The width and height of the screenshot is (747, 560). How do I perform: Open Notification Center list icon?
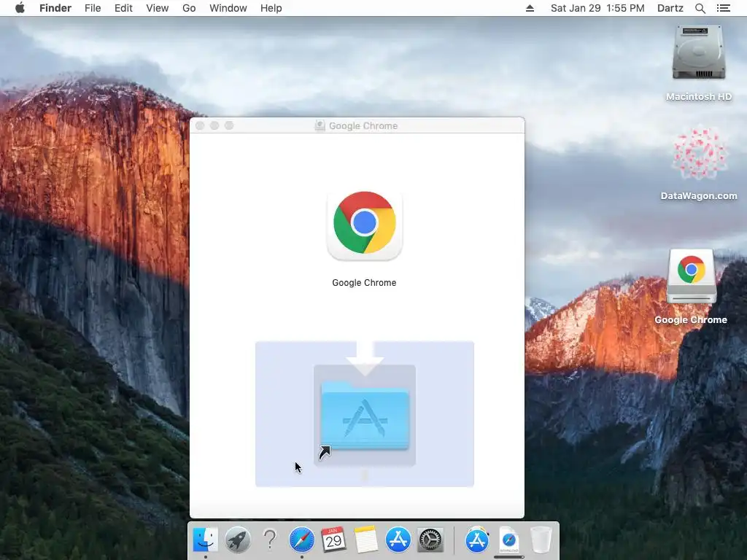pos(723,8)
